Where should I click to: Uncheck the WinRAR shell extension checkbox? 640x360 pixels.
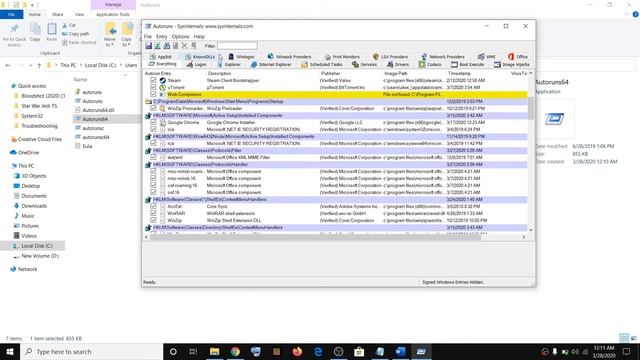pyautogui.click(x=153, y=213)
